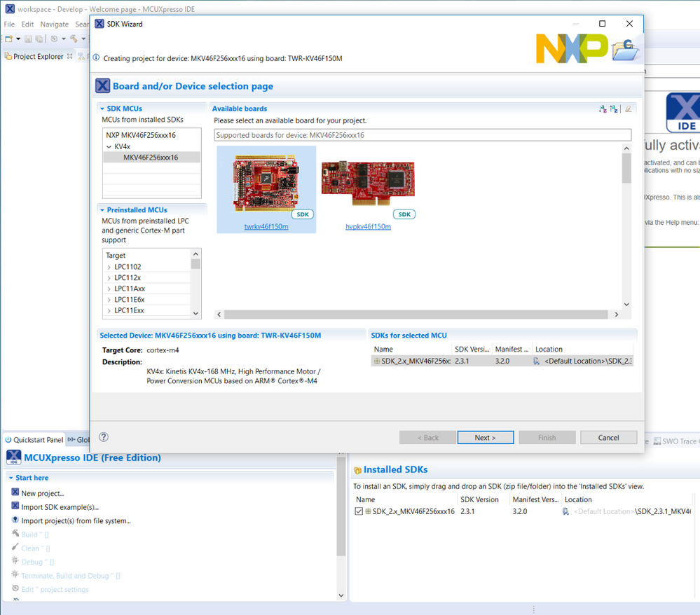Click the Quickstart panel scroll down arrow
Viewport: 700px width, 615px height.
point(341,595)
